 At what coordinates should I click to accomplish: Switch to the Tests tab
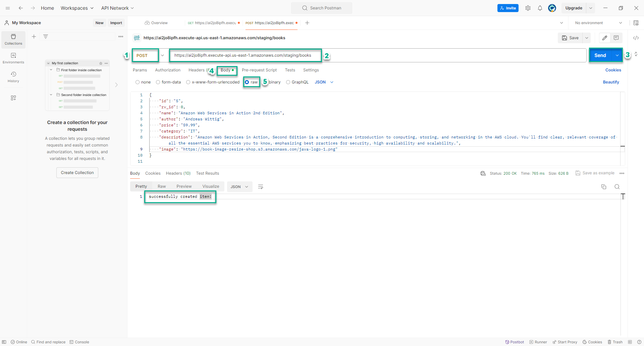pos(290,70)
